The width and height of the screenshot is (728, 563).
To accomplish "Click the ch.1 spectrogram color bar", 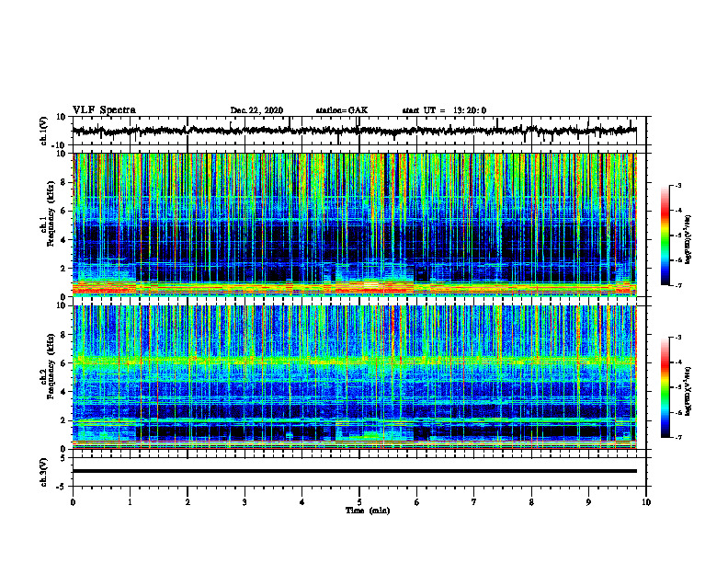I will pos(665,236).
